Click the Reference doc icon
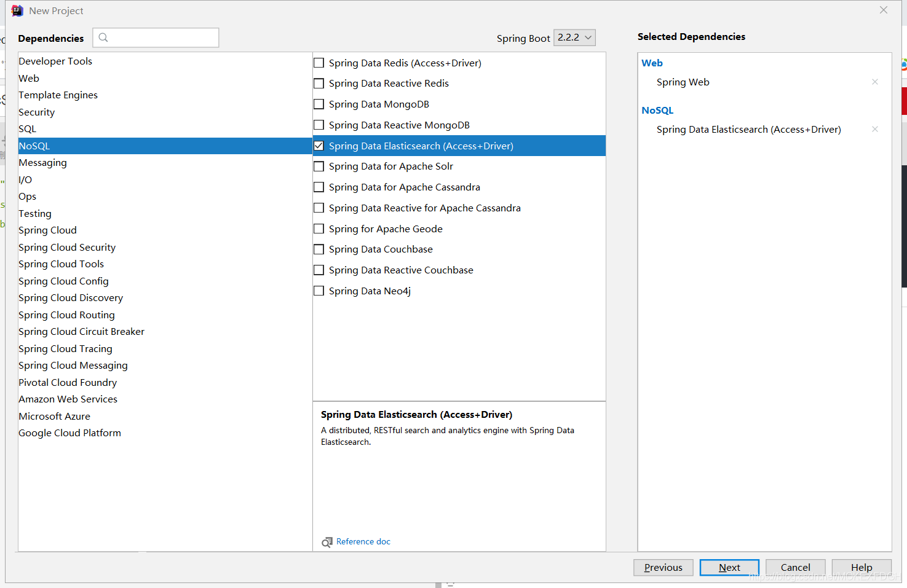Image resolution: width=907 pixels, height=588 pixels. pos(327,542)
